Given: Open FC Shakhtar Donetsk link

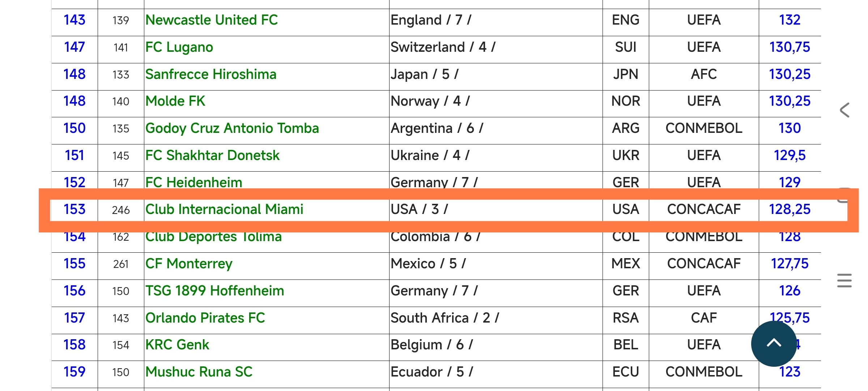Looking at the screenshot, I should point(213,155).
